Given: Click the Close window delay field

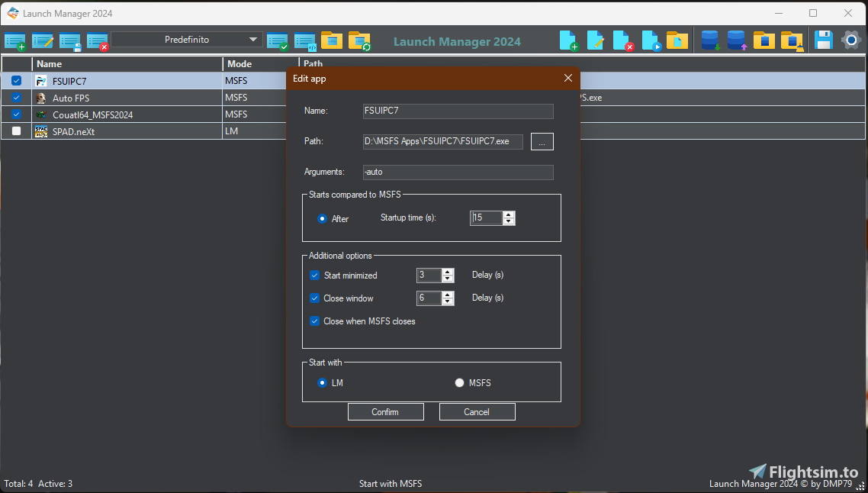Looking at the screenshot, I should 429,298.
